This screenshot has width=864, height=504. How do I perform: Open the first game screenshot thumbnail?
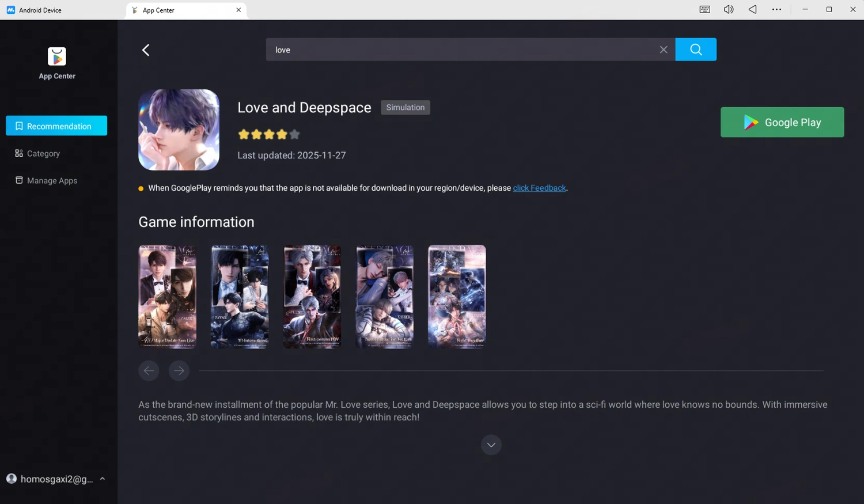[167, 296]
